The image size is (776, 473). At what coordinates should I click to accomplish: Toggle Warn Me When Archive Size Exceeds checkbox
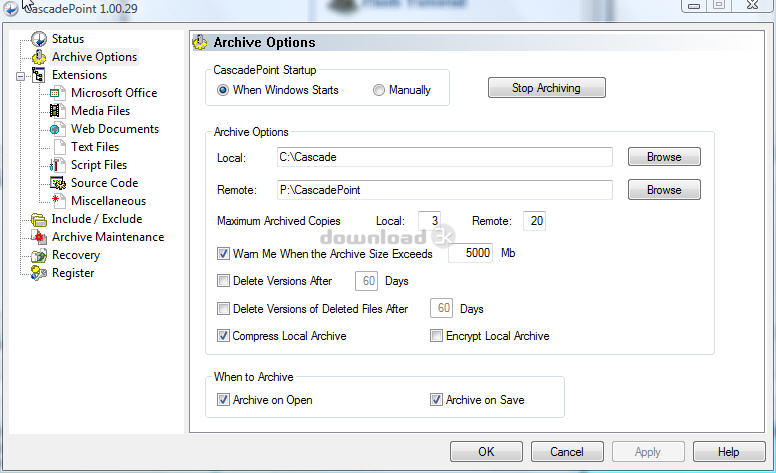[x=223, y=254]
